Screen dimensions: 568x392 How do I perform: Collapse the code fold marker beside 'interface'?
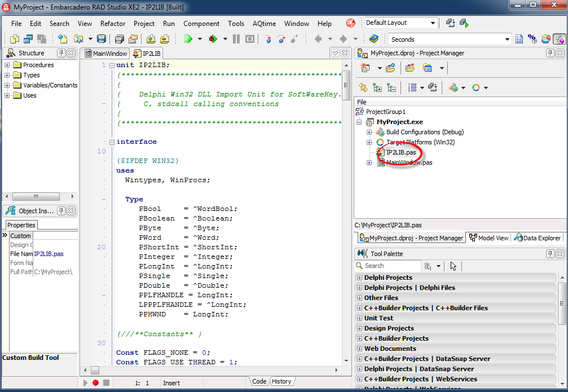112,142
